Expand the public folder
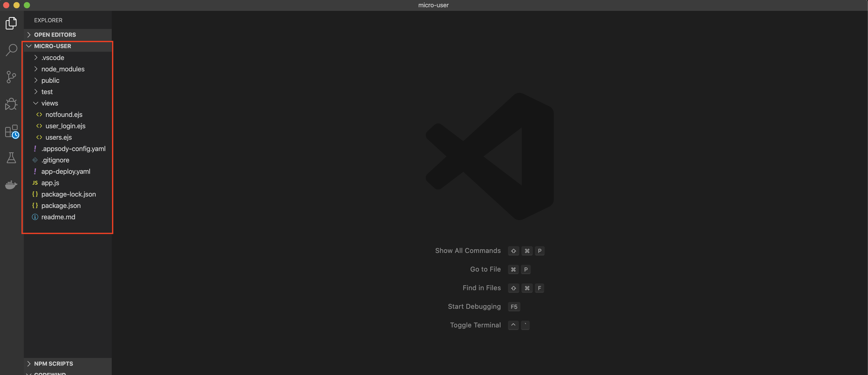The width and height of the screenshot is (868, 375). pyautogui.click(x=68, y=80)
